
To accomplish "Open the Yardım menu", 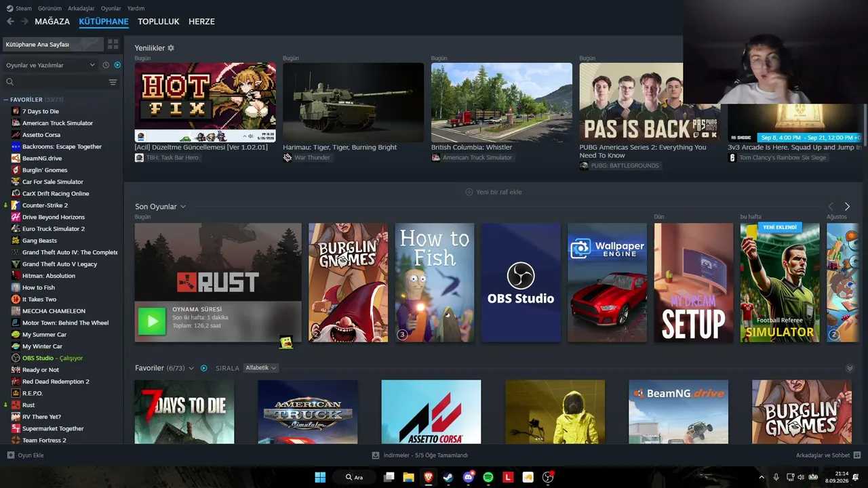I will (136, 8).
